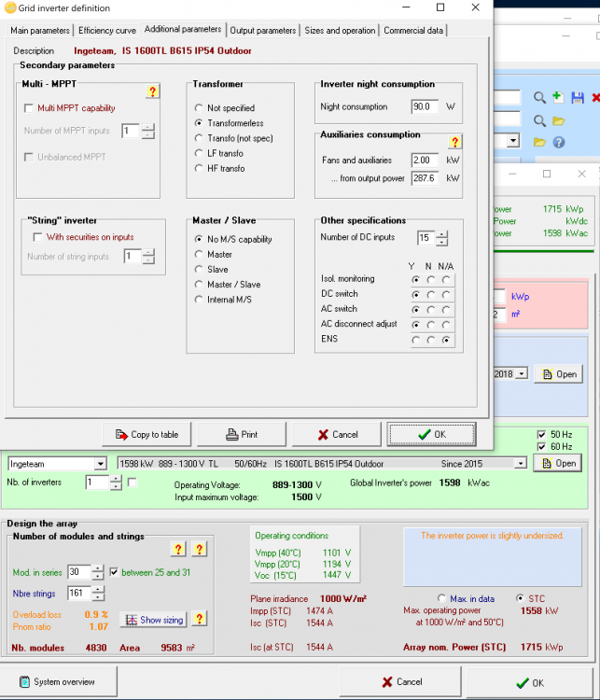
Task: Open Multi-MPPT help question mark
Action: [x=153, y=91]
